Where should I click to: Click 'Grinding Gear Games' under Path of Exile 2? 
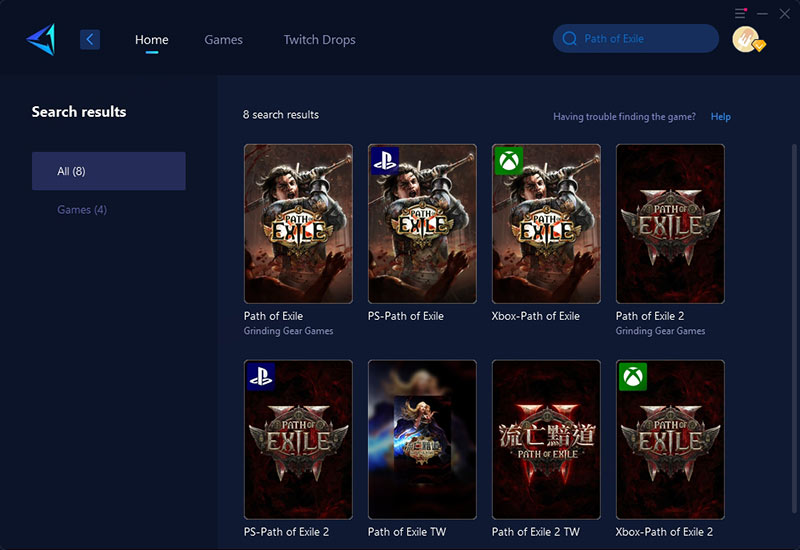coord(660,331)
